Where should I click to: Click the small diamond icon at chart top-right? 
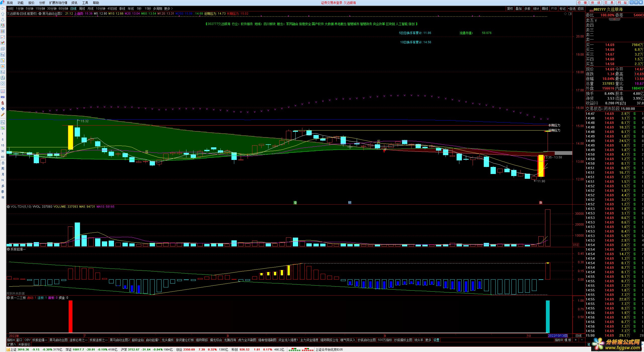click(566, 14)
